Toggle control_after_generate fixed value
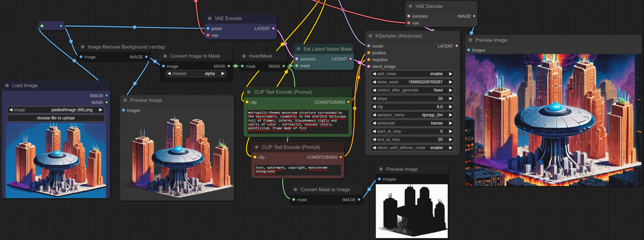The width and height of the screenshot is (644, 240). [412, 90]
